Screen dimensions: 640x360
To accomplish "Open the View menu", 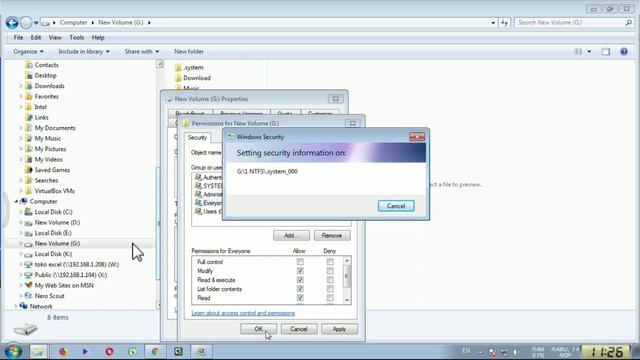I will click(x=55, y=38).
